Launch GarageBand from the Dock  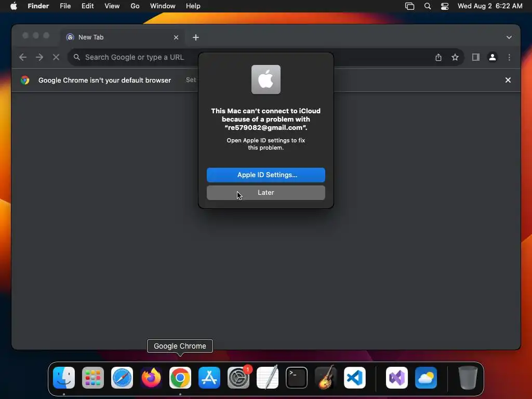click(326, 378)
